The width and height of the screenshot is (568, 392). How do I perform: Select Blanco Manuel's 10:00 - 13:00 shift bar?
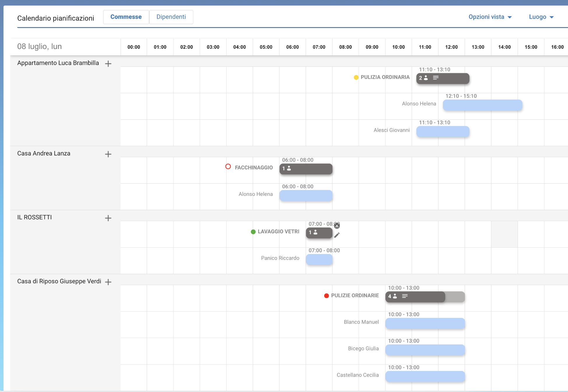point(425,324)
